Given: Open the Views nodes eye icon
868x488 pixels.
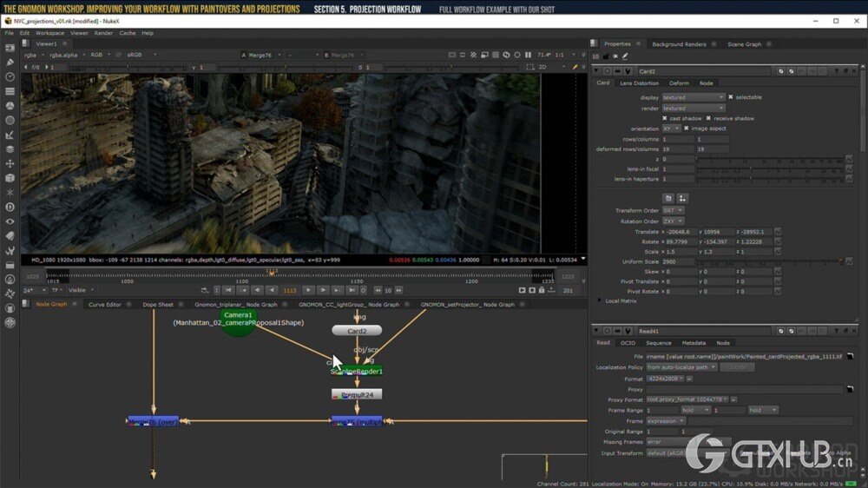Looking at the screenshot, I should click(10, 221).
